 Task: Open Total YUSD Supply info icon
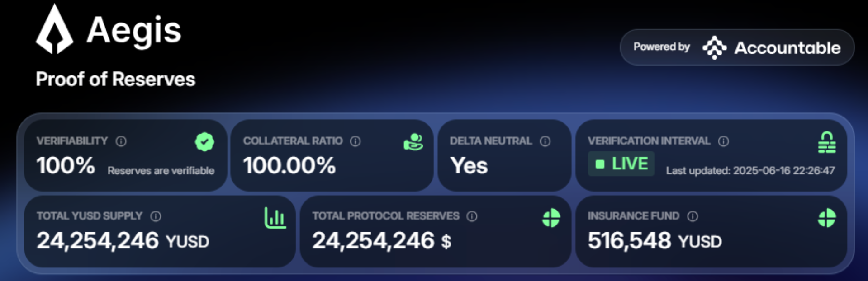pyautogui.click(x=156, y=216)
